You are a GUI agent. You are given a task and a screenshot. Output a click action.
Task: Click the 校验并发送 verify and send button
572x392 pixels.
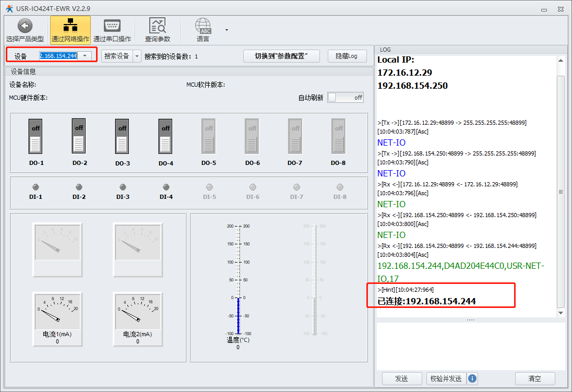(x=446, y=378)
